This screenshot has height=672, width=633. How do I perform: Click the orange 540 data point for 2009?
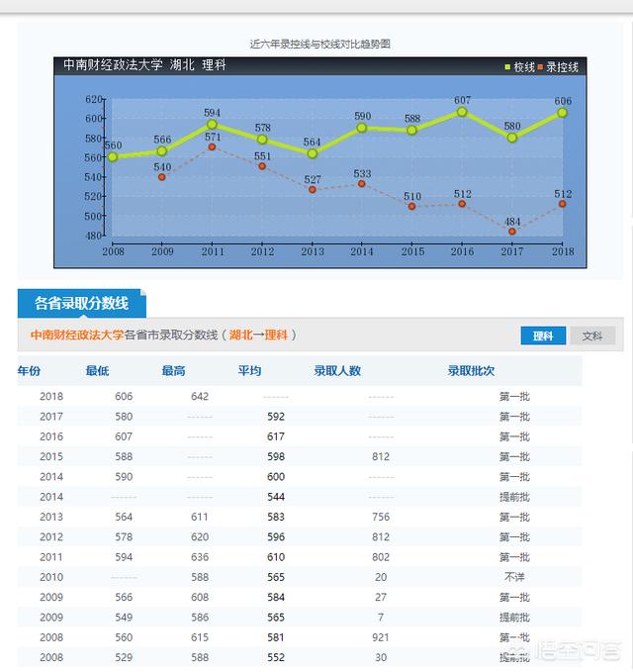[x=162, y=177]
